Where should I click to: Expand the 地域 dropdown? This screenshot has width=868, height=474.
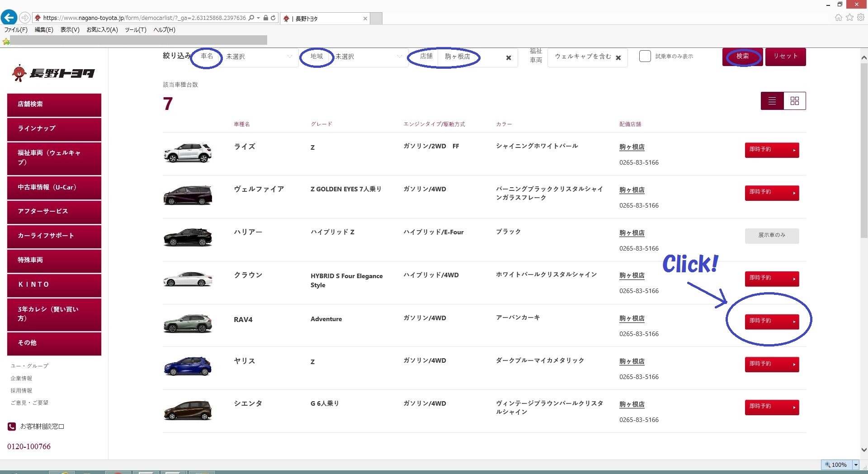tap(369, 57)
